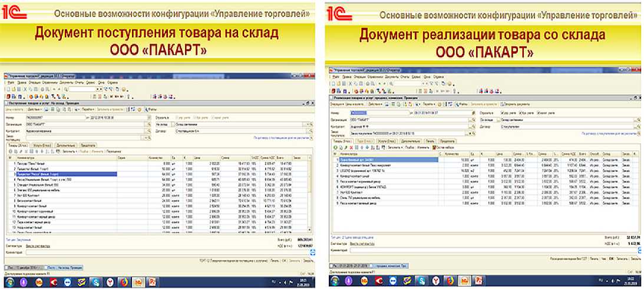The image size is (644, 289).
Task: Click Закрыть button in Поступление window
Action: point(308,261)
